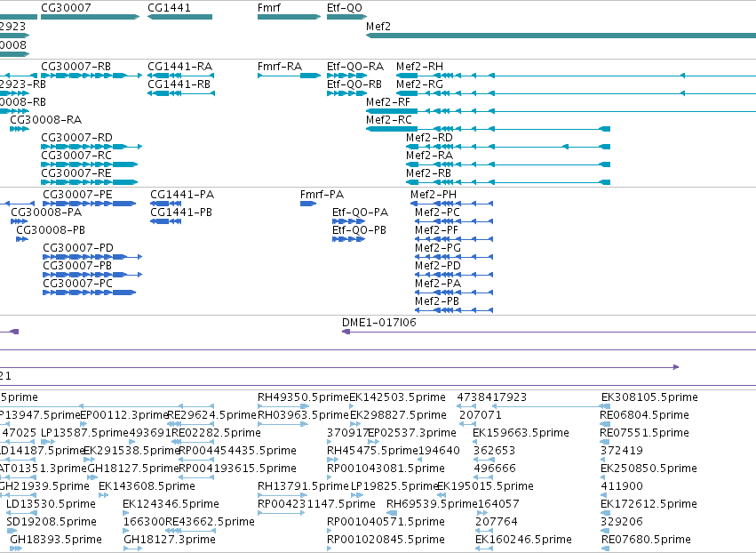Select the Fmrf gene bar
Viewport: 756px width, 553px height.
pyautogui.click(x=289, y=17)
